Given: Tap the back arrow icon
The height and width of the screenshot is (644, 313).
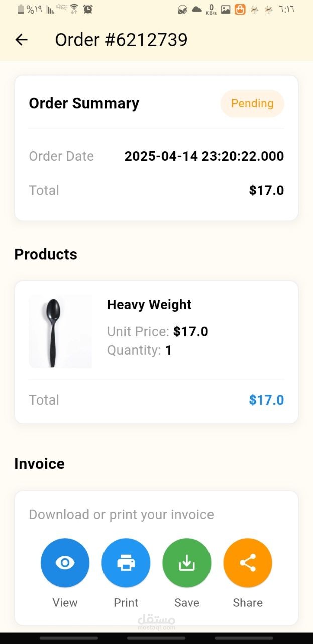Looking at the screenshot, I should click(x=21, y=40).
